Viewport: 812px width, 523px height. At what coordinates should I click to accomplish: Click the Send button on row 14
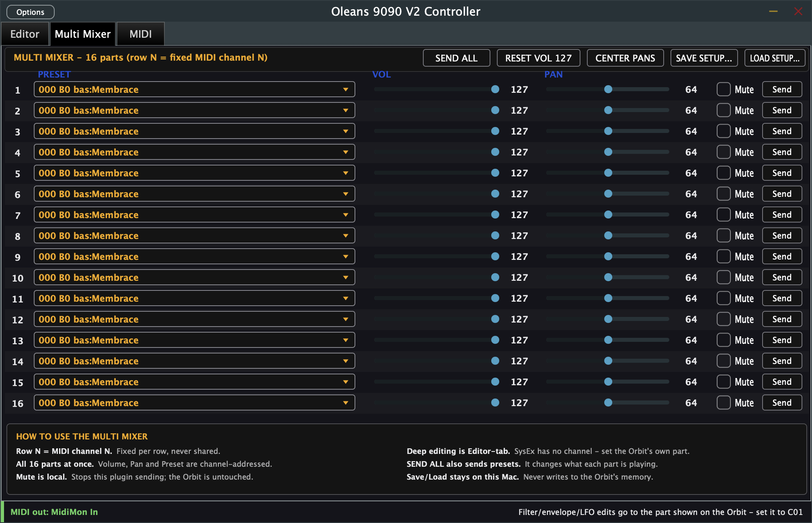(x=782, y=361)
